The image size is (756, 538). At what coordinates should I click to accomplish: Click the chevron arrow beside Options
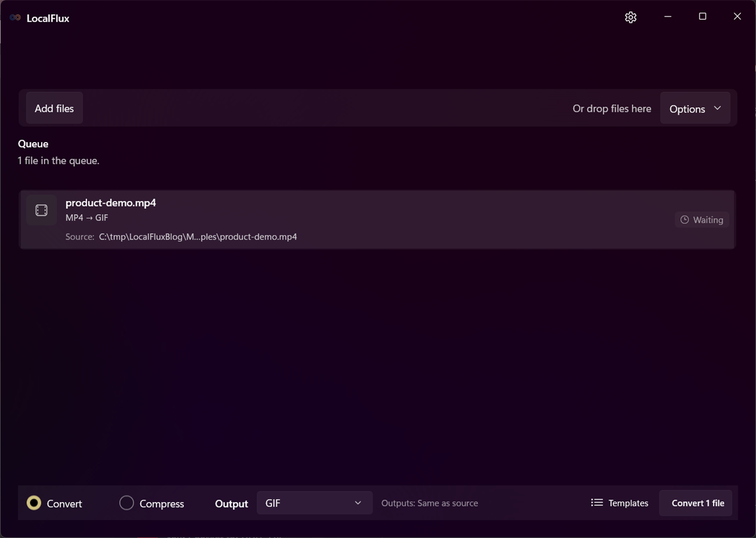[717, 108]
